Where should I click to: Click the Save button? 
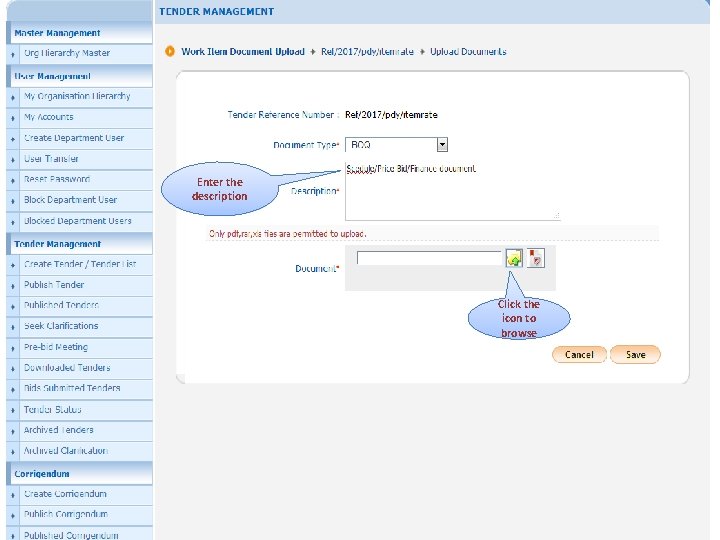636,354
